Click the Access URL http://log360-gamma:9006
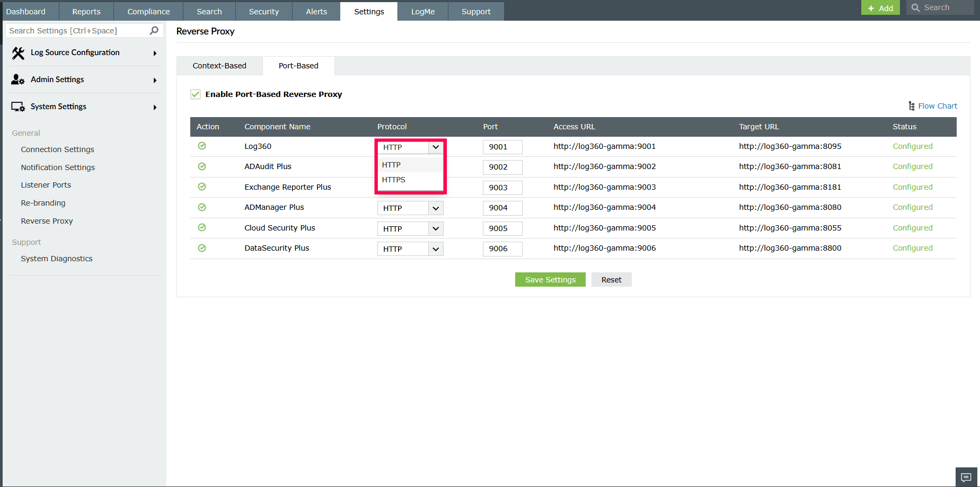Image resolution: width=980 pixels, height=487 pixels. coord(605,248)
